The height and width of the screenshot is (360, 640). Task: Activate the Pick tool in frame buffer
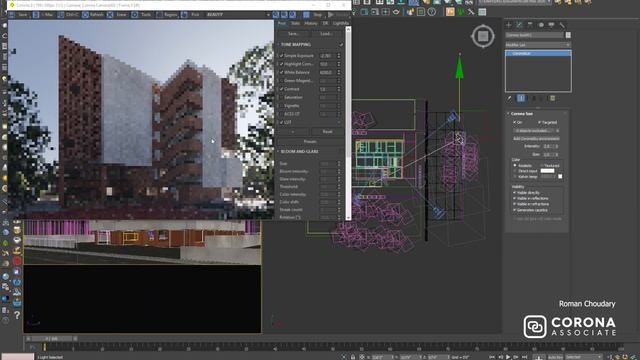pyautogui.click(x=191, y=15)
